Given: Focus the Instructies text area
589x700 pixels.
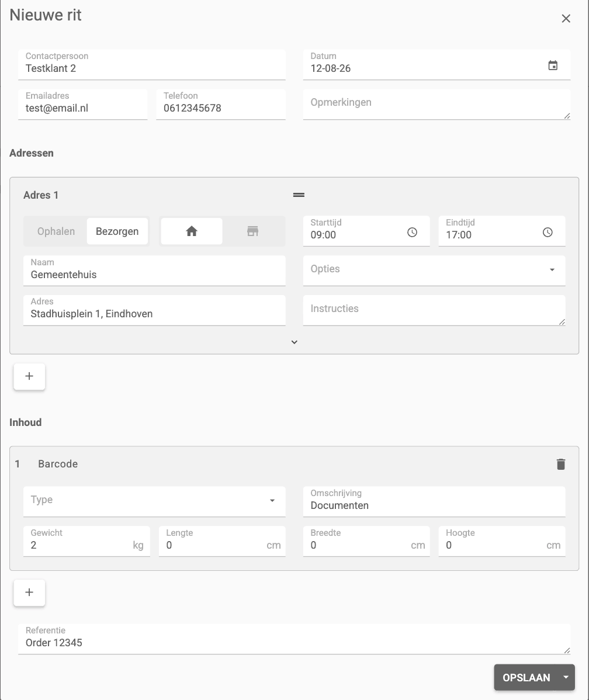Looking at the screenshot, I should pos(434,310).
